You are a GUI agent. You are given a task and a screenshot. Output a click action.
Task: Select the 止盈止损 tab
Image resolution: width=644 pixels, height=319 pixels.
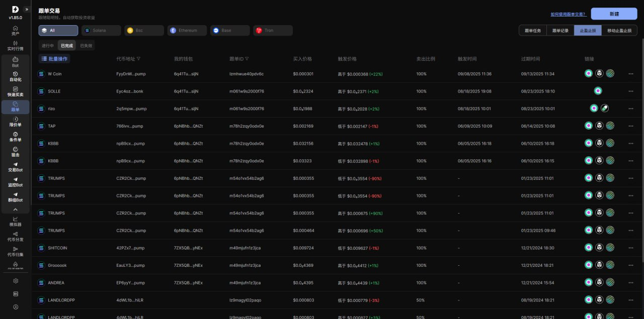click(588, 31)
